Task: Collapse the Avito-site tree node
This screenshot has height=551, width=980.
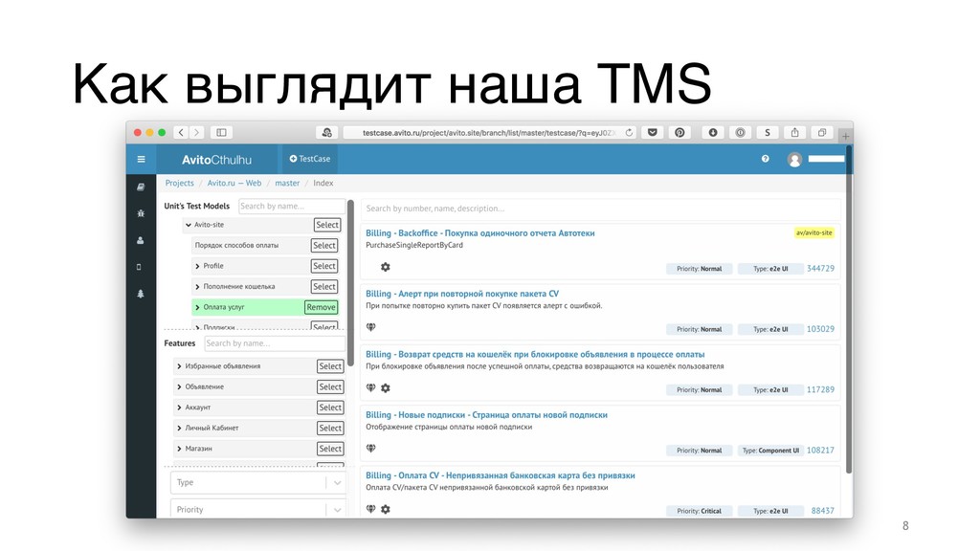Action: point(189,225)
